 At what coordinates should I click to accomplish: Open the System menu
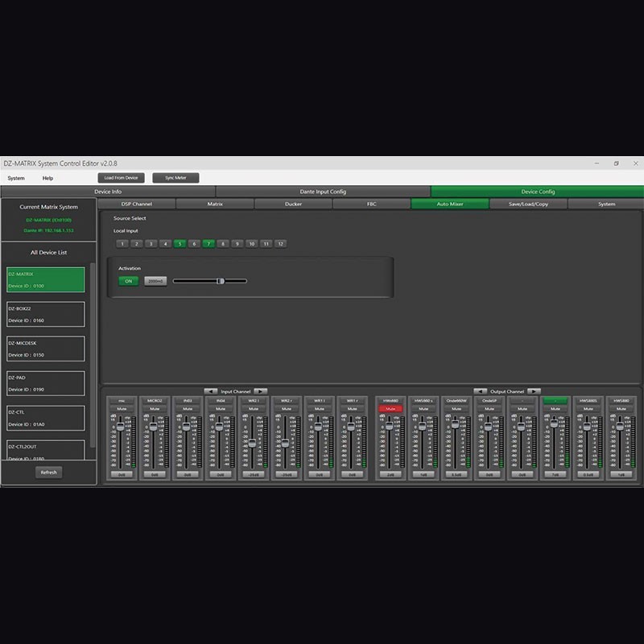pos(16,178)
